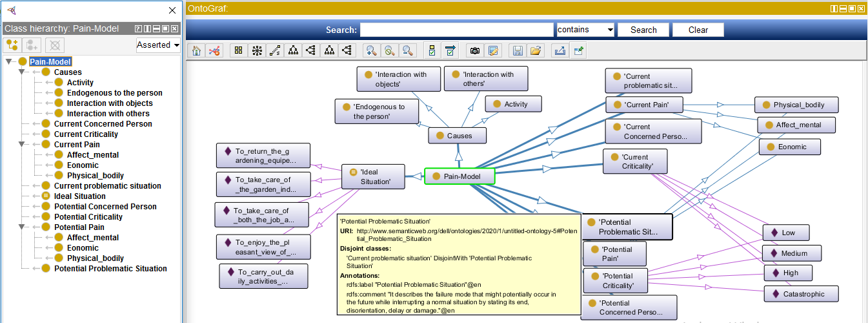Viewport: 868px width, 323px height.
Task: Select 'Ideal Situation' in class tree
Action: coord(80,196)
